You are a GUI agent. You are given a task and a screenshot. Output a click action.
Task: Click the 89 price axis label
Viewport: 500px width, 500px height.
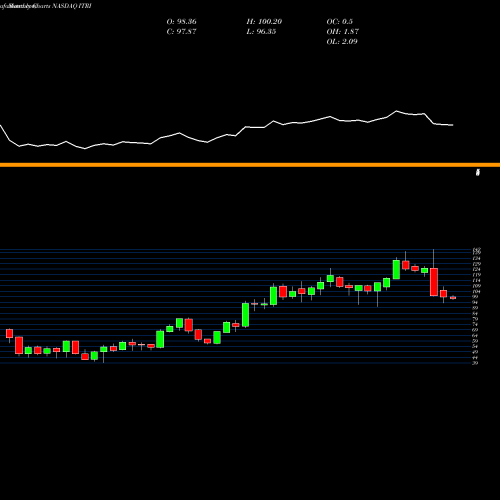pos(475,308)
